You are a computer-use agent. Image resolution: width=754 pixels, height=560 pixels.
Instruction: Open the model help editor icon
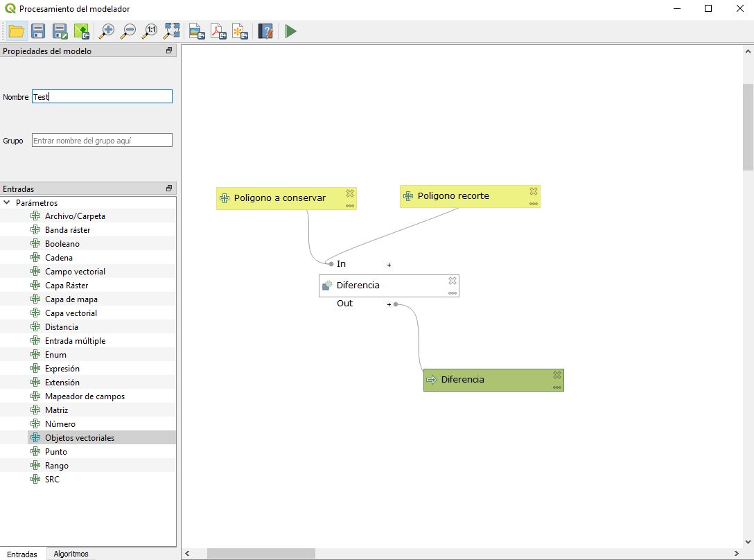(265, 31)
